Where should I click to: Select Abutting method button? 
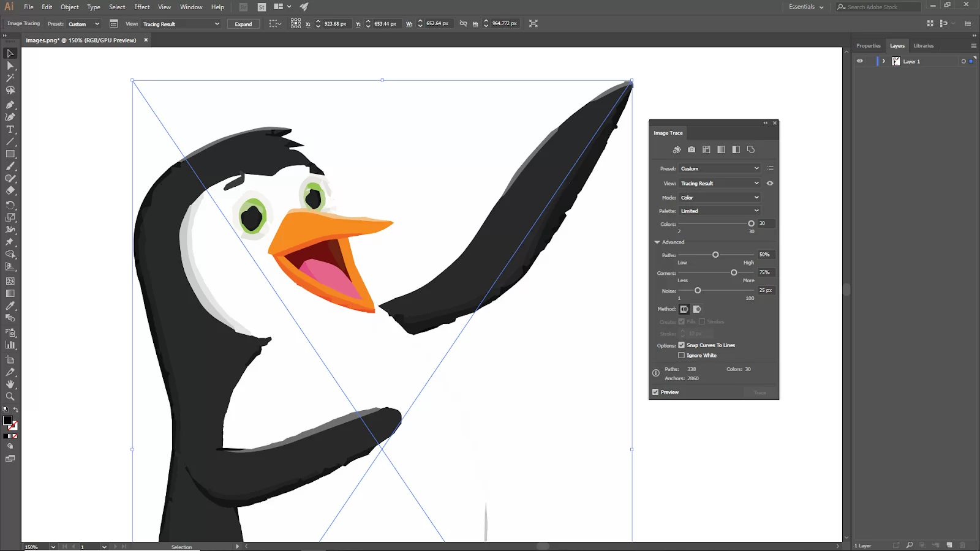684,309
